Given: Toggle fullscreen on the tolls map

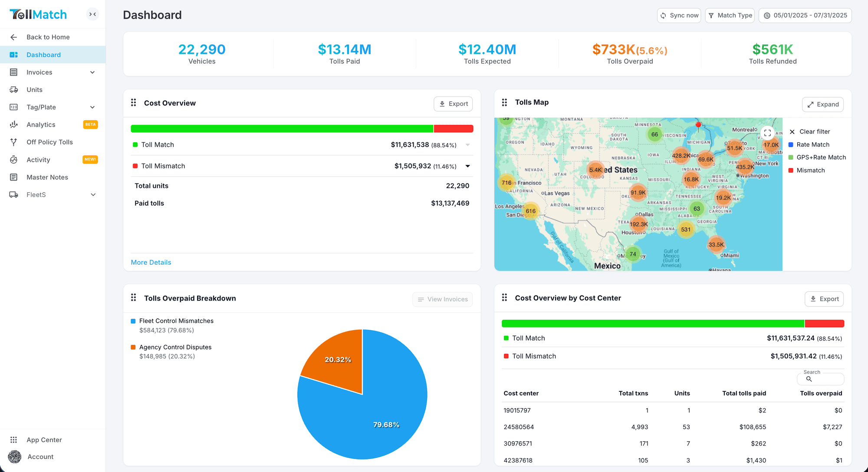Looking at the screenshot, I should [x=767, y=133].
